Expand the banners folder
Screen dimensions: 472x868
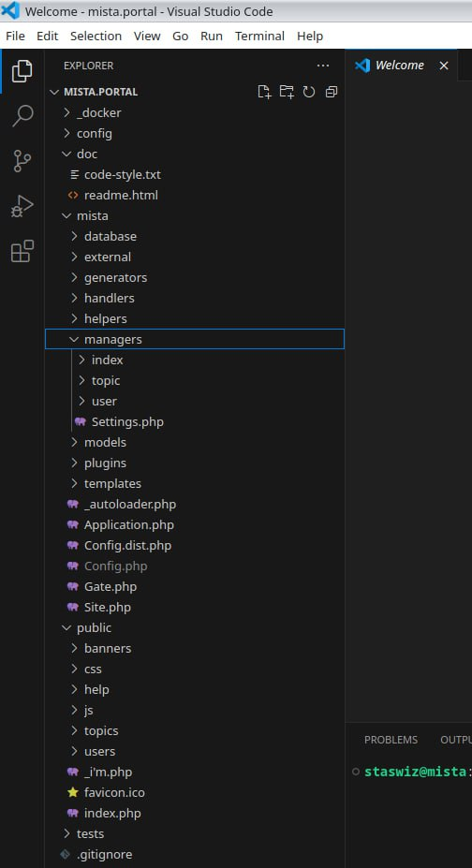[195, 648]
